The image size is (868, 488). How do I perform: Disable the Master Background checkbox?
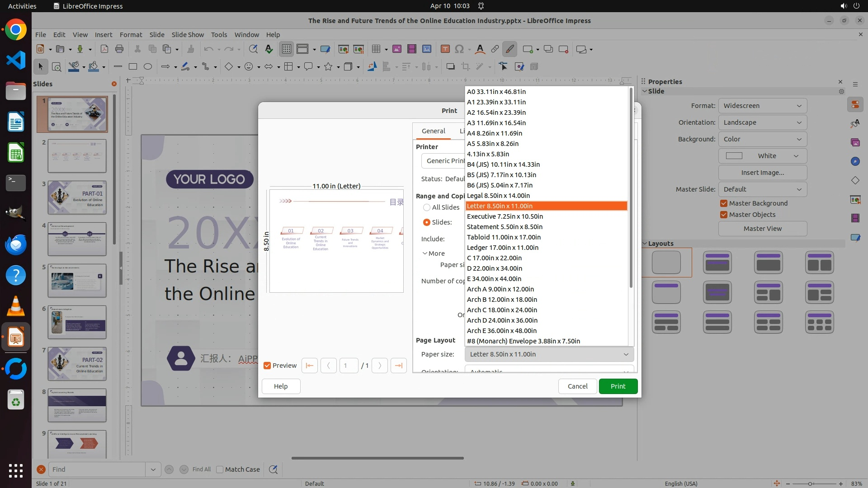[x=724, y=203]
